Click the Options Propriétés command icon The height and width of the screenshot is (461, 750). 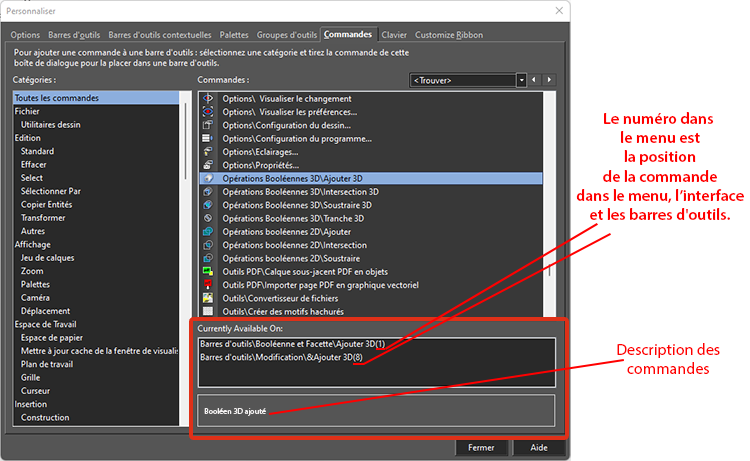click(208, 165)
